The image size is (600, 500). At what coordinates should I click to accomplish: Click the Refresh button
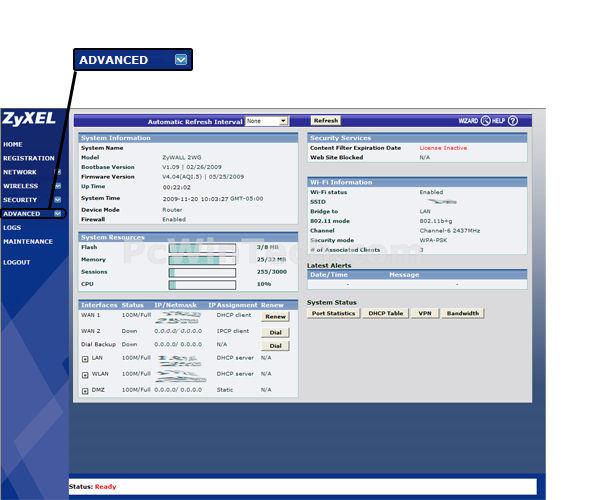tap(326, 121)
